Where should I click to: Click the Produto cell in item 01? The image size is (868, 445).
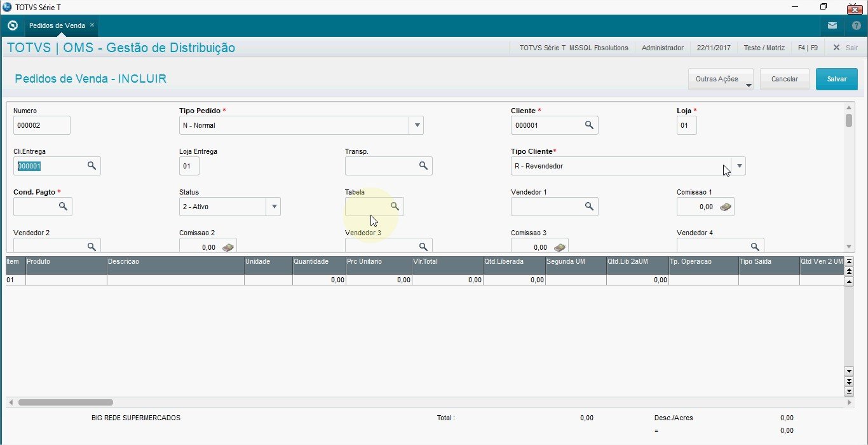(x=66, y=280)
